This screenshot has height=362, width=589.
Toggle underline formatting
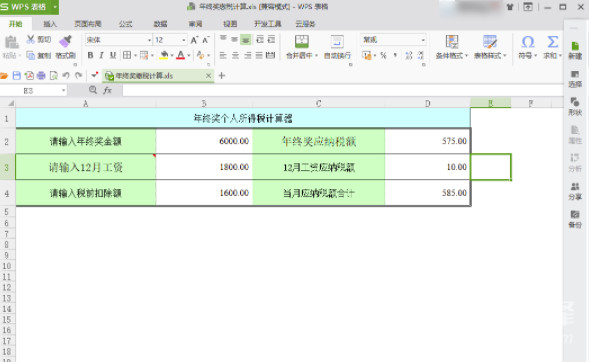pyautogui.click(x=113, y=55)
